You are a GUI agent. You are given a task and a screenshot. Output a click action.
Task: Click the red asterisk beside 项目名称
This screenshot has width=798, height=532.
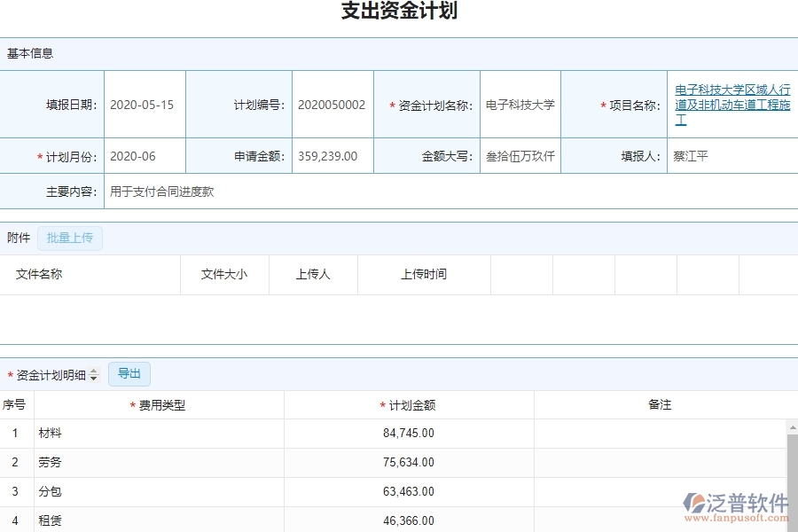pyautogui.click(x=601, y=104)
